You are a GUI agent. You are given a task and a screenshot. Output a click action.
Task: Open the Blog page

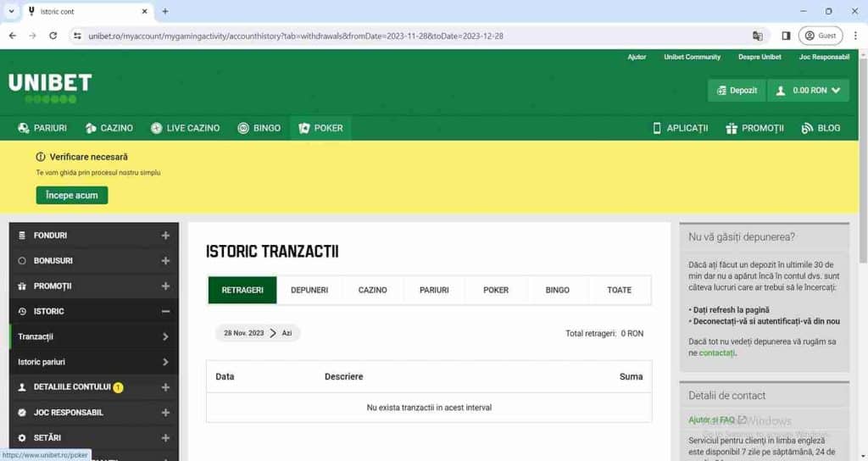pyautogui.click(x=821, y=128)
